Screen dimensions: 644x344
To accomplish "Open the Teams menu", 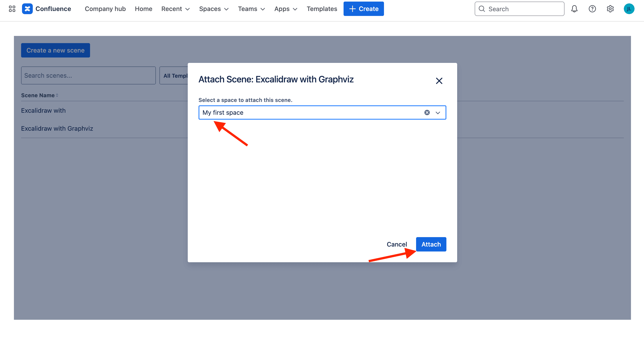I will tap(251, 9).
